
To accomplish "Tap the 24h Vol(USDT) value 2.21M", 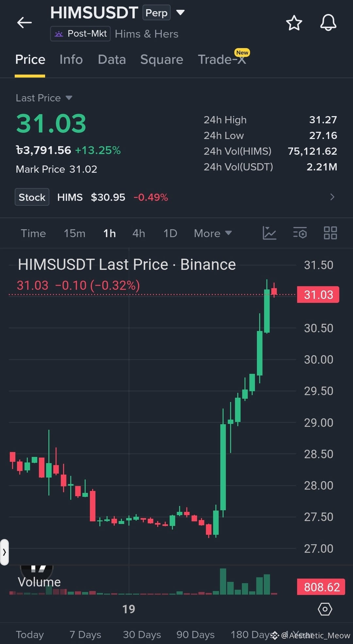I will [322, 167].
